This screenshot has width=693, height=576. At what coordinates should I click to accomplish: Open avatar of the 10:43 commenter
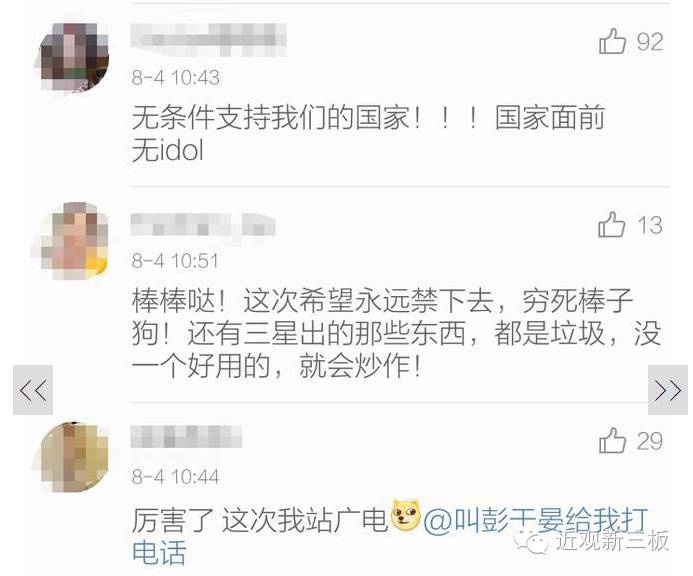click(x=74, y=57)
